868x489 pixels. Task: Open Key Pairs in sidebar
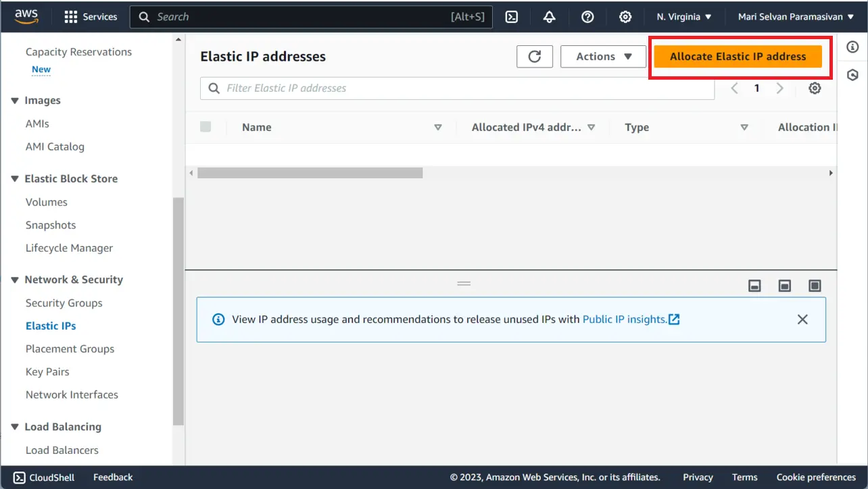[47, 371]
